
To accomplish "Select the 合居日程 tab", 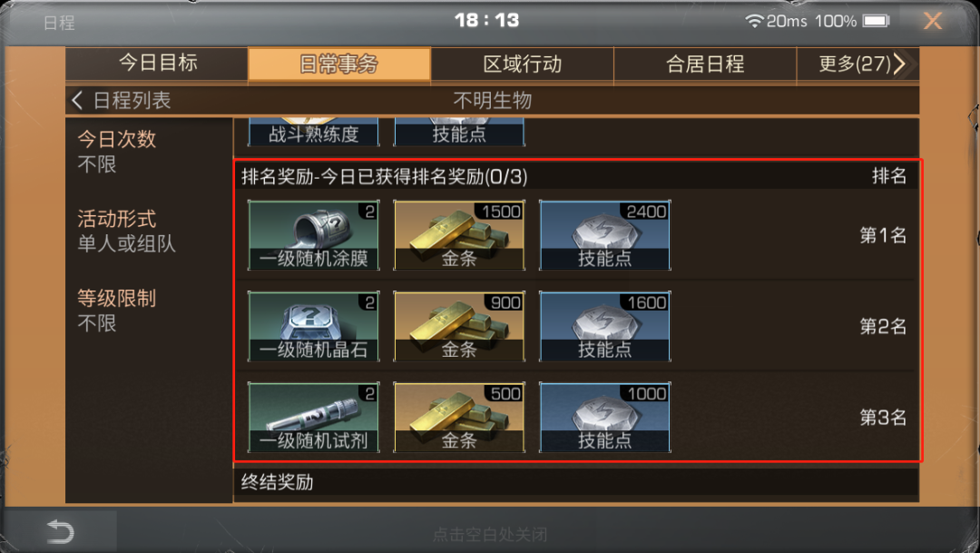I will (705, 64).
